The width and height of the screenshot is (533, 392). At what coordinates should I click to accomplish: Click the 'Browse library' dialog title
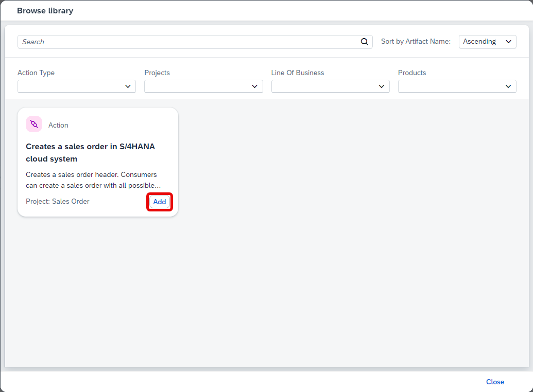[45, 10]
